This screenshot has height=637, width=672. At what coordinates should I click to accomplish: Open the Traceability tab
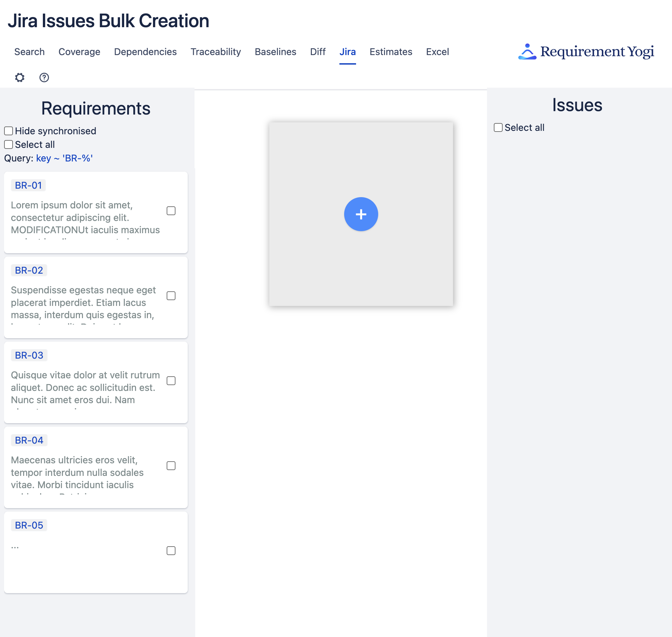[216, 52]
